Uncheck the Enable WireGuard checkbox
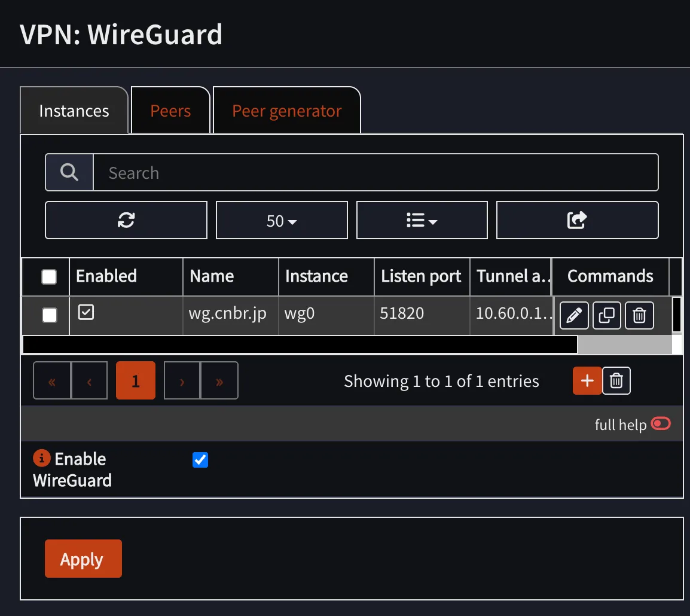The height and width of the screenshot is (616, 690). 200,459
